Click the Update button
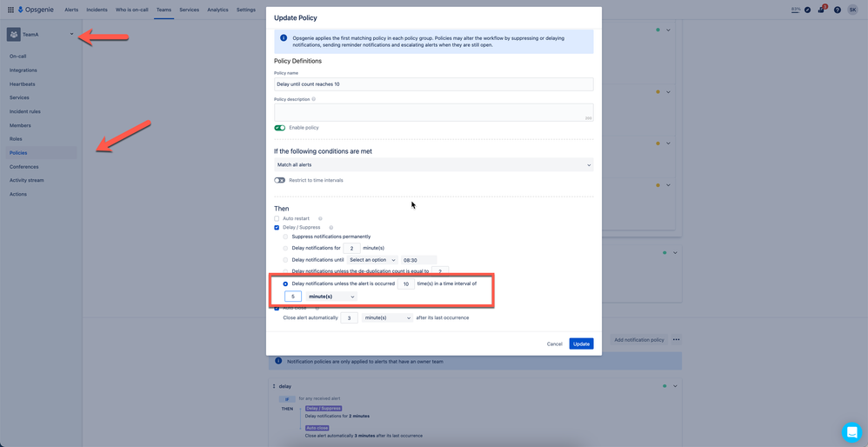The image size is (868, 447). pos(581,344)
